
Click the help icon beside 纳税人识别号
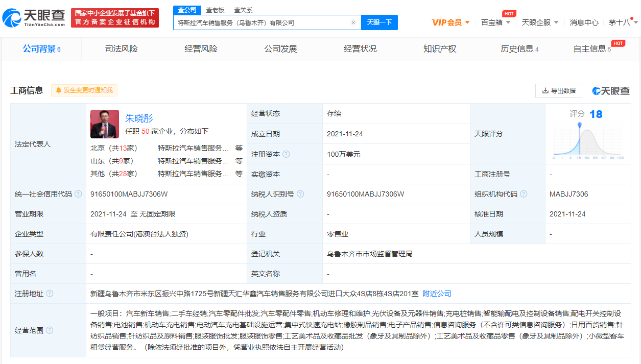[x=300, y=194]
